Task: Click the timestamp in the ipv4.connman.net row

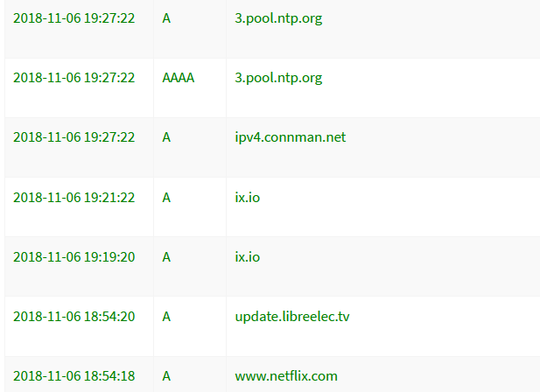Action: [x=74, y=137]
